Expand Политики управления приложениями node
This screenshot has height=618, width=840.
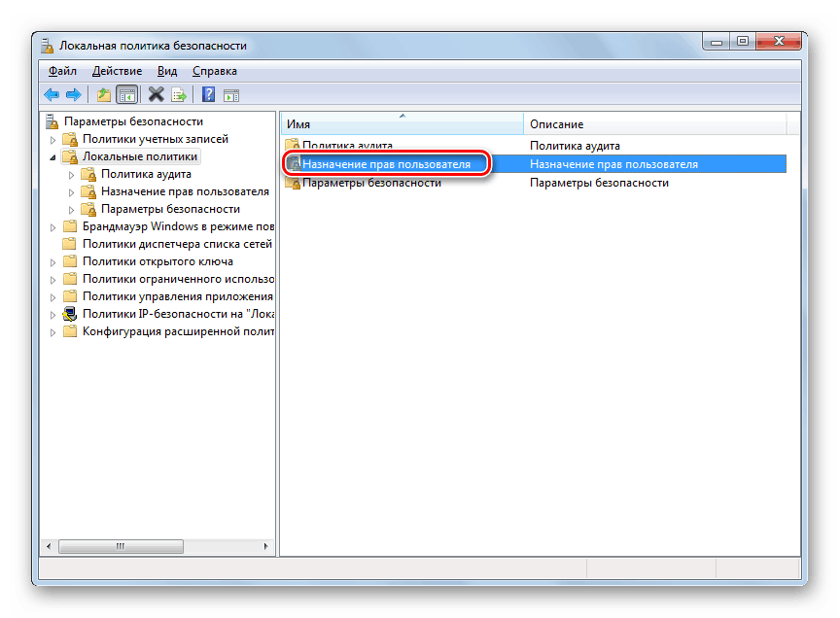tap(52, 297)
